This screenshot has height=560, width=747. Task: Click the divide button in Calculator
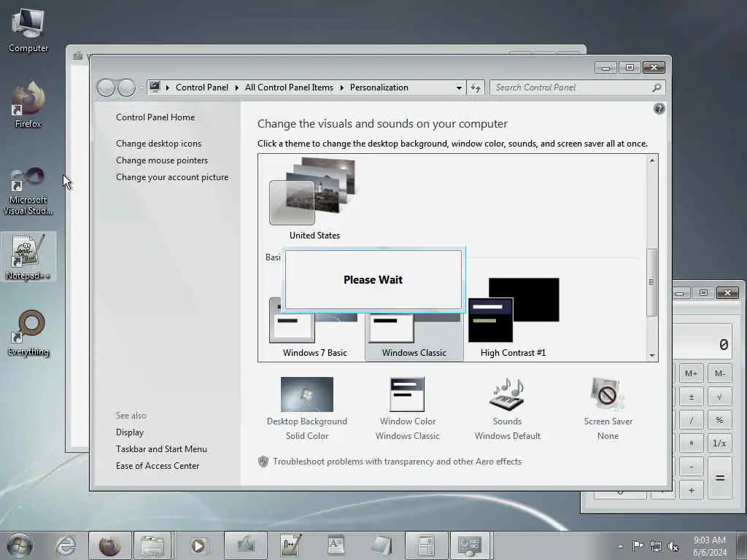click(691, 420)
